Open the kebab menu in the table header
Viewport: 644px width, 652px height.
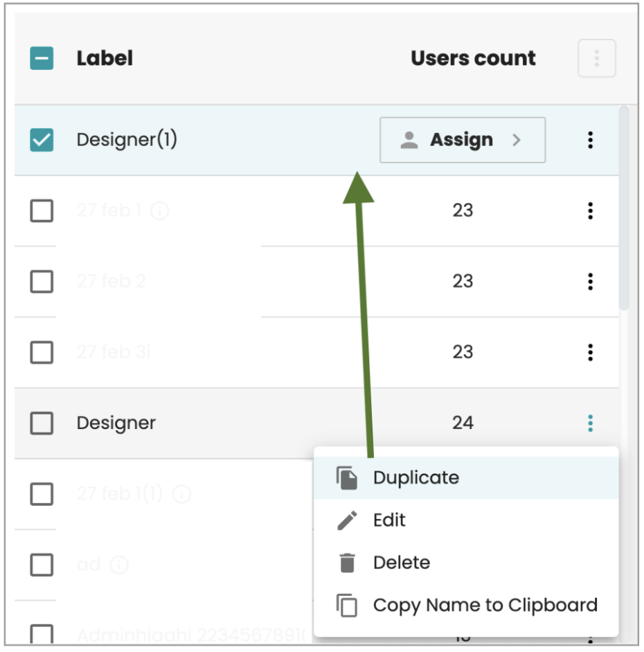click(596, 59)
